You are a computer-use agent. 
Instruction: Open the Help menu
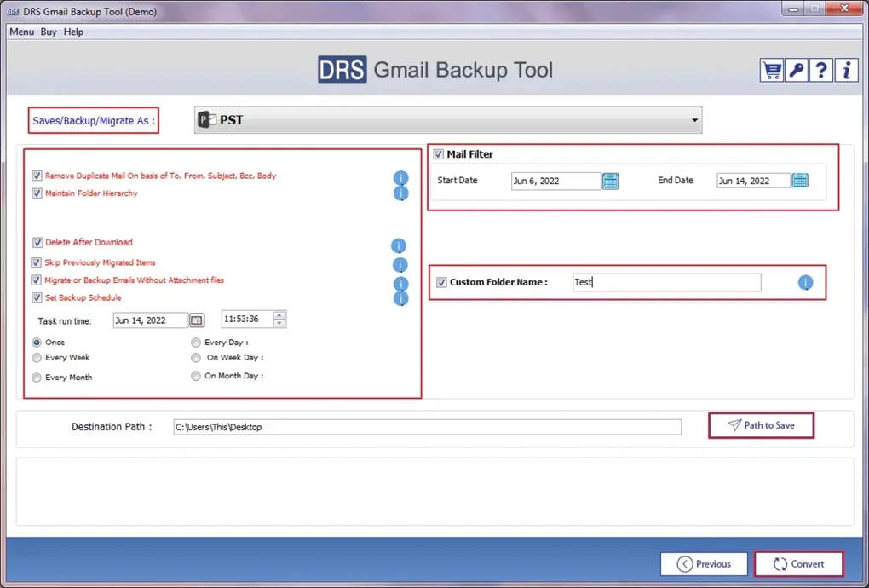[x=73, y=32]
